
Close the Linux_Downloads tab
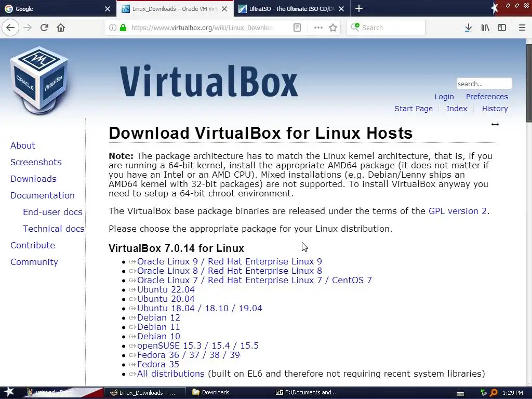click(224, 9)
